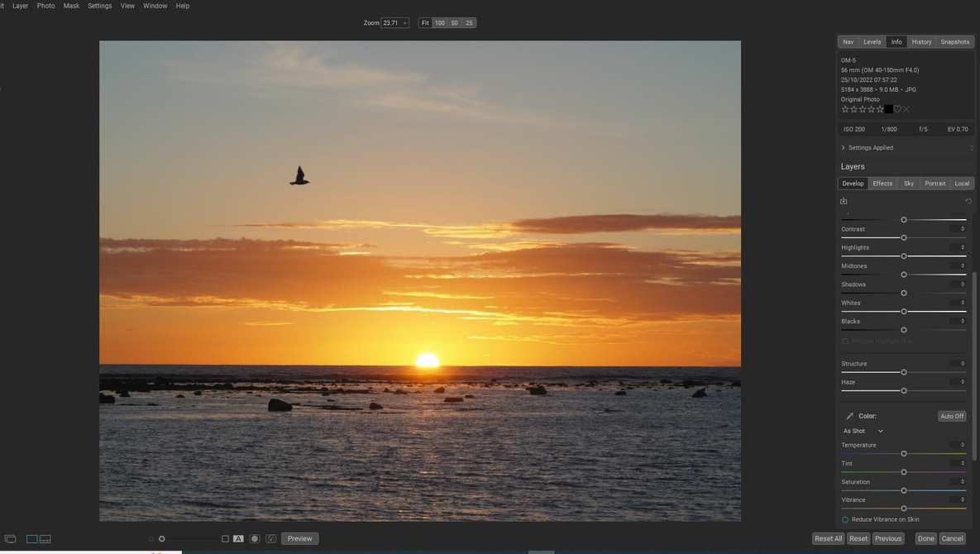Enable Reduce Vibrance on Skin option
Screen dimensions: 980x554
pyautogui.click(x=845, y=519)
